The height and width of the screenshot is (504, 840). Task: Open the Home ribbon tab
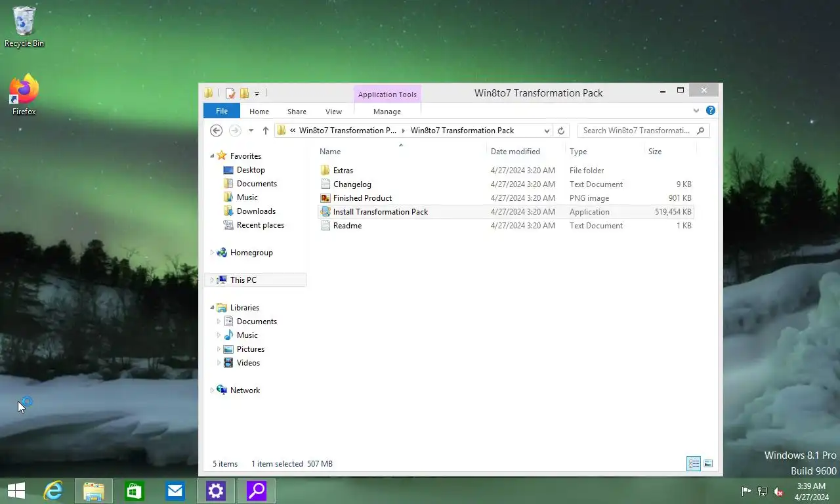coord(259,112)
